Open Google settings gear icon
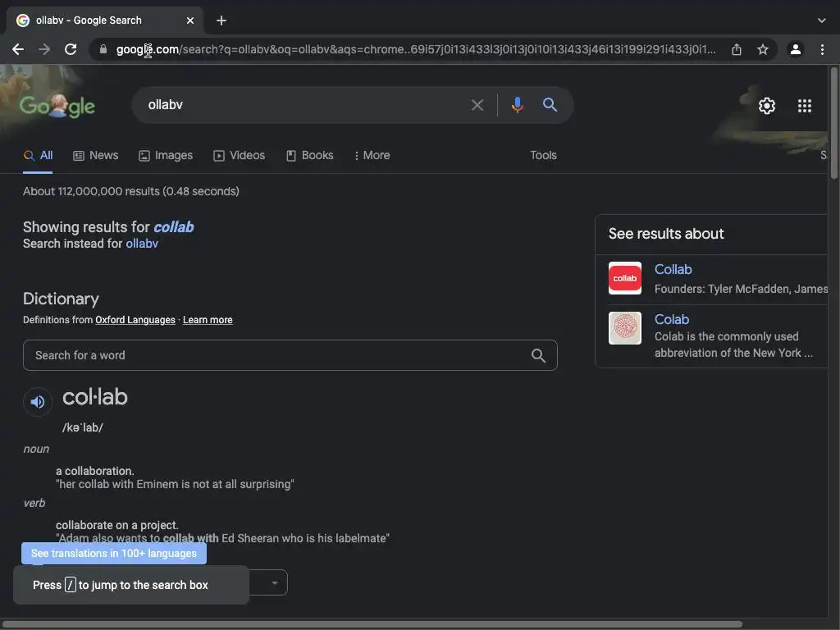 coord(767,106)
